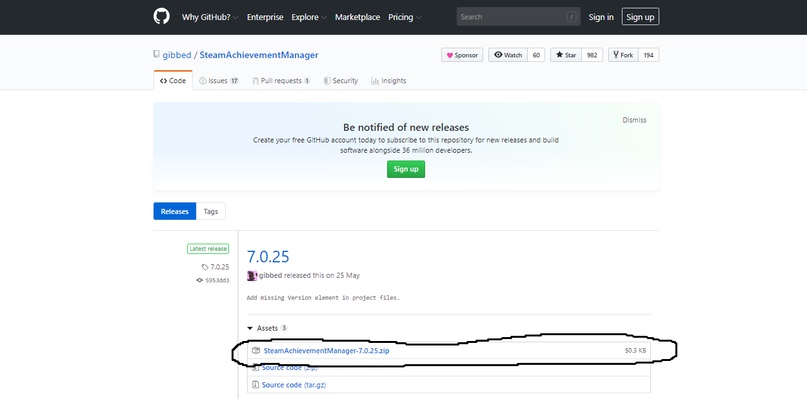Fork the repository
This screenshot has height=399, width=807.
click(x=623, y=55)
